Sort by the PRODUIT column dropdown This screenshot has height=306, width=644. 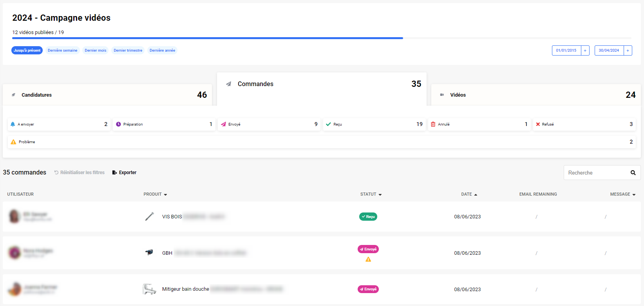[x=155, y=194]
